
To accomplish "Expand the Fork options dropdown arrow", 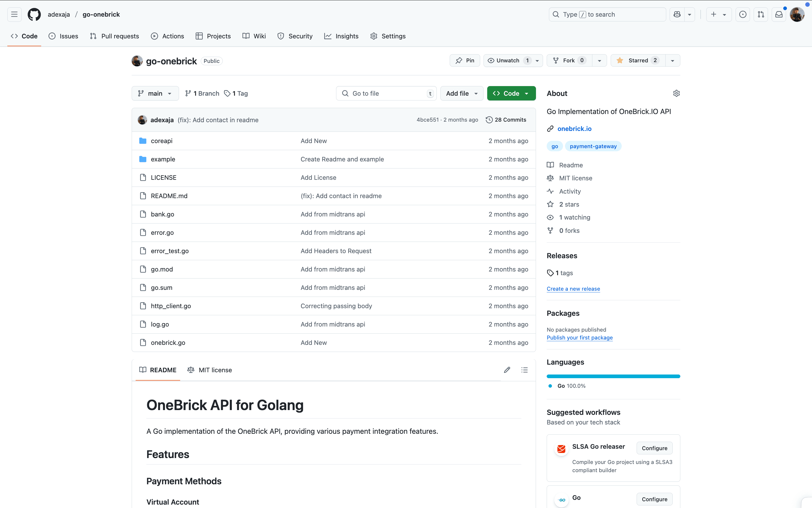I will (x=599, y=60).
